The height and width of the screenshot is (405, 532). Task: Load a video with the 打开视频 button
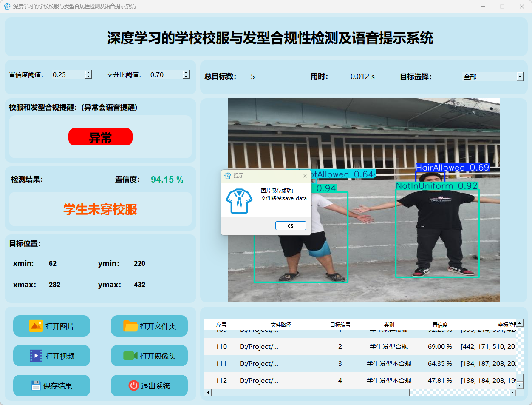[51, 356]
